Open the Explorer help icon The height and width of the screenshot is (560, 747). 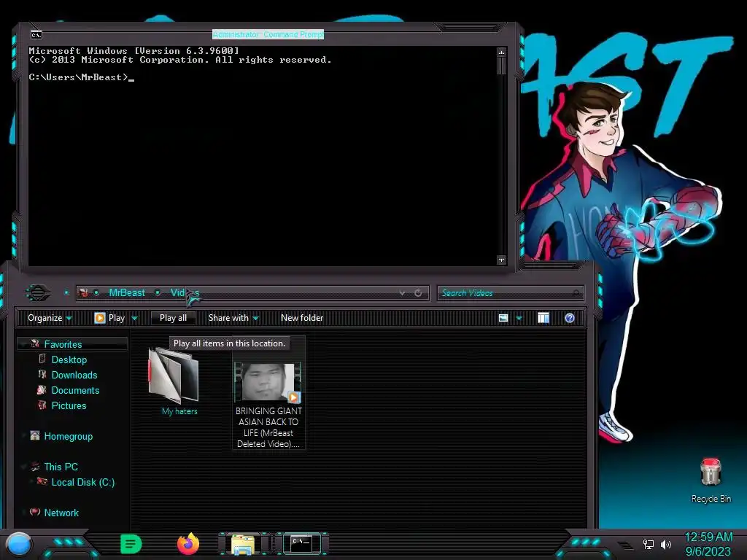[x=569, y=318]
